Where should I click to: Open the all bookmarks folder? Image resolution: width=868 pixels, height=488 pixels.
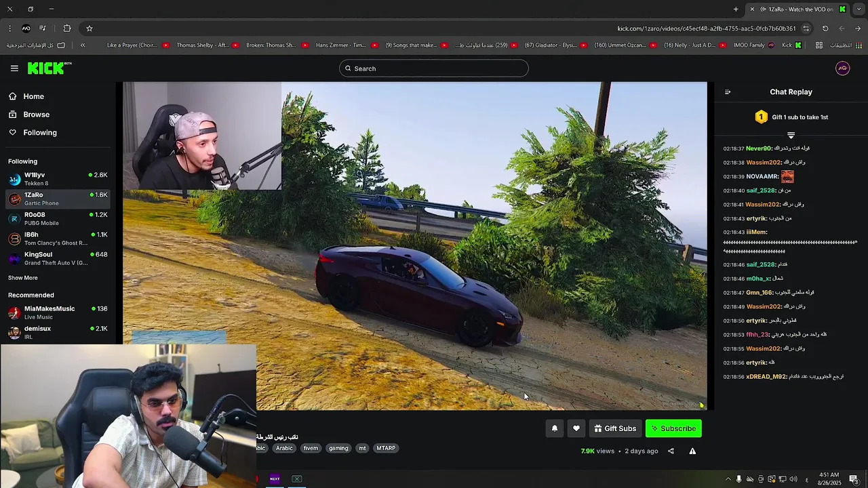pos(36,45)
